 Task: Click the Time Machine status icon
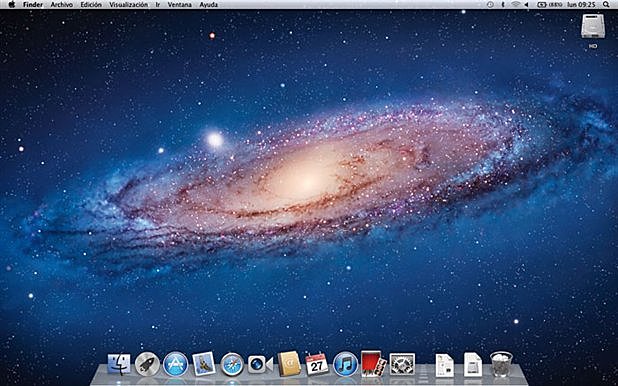click(x=490, y=5)
